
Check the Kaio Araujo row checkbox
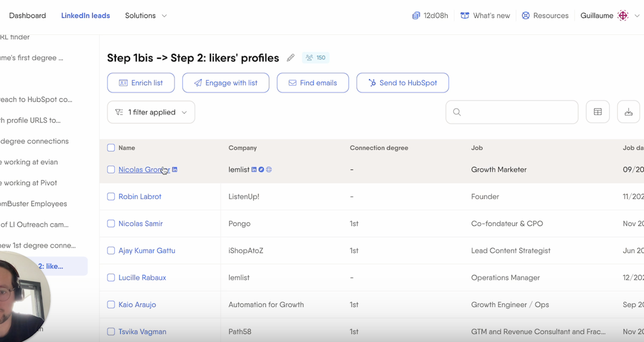111,304
